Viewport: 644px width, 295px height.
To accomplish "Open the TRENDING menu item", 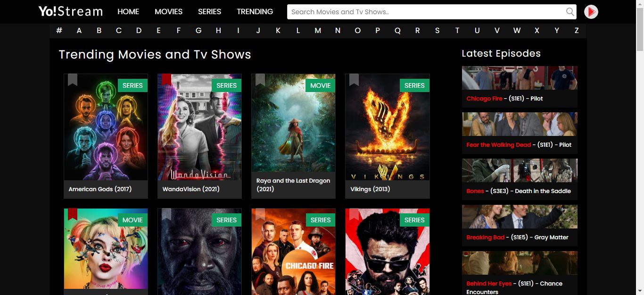I will 255,11.
